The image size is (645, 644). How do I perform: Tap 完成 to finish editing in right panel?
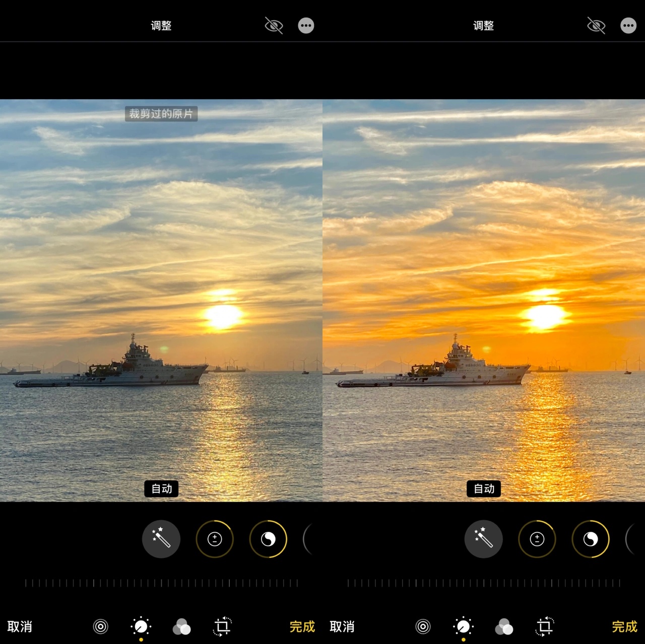tap(624, 627)
